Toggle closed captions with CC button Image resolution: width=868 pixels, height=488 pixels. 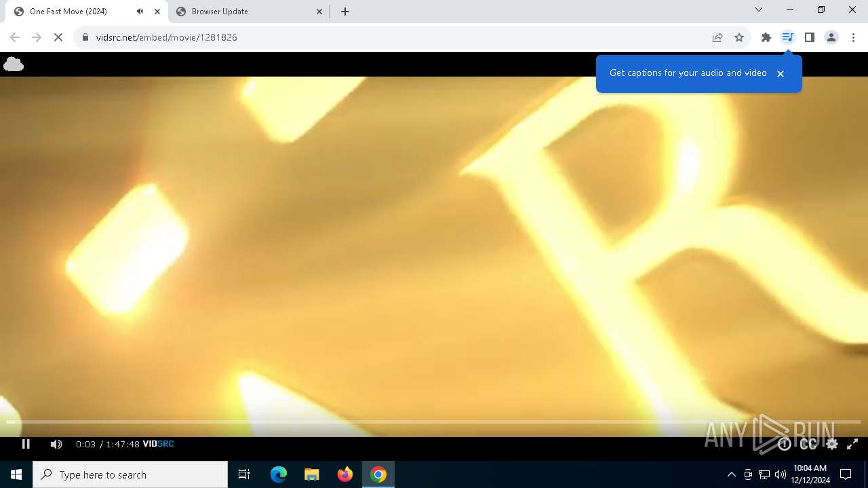[x=808, y=444]
